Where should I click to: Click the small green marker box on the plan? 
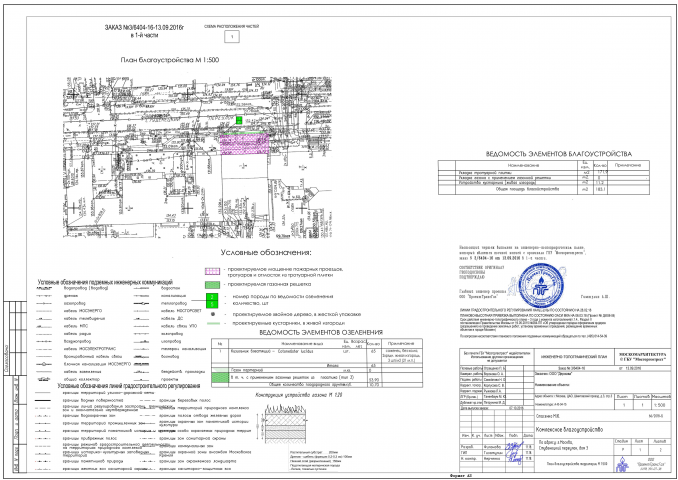[239, 120]
